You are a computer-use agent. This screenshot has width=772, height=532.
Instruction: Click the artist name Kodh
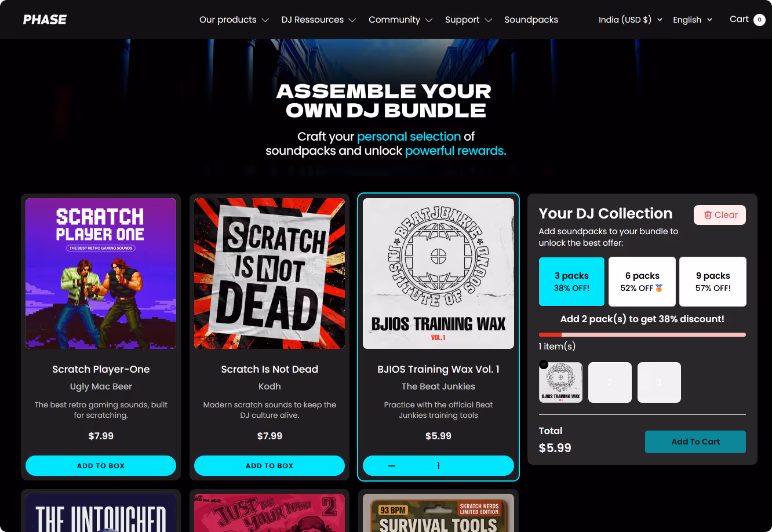270,387
